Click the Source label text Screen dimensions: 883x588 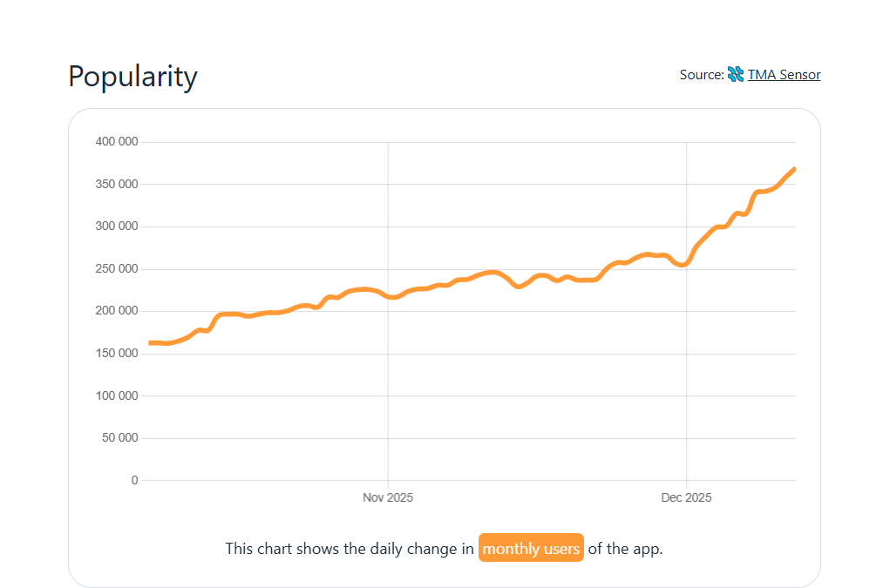(x=701, y=75)
